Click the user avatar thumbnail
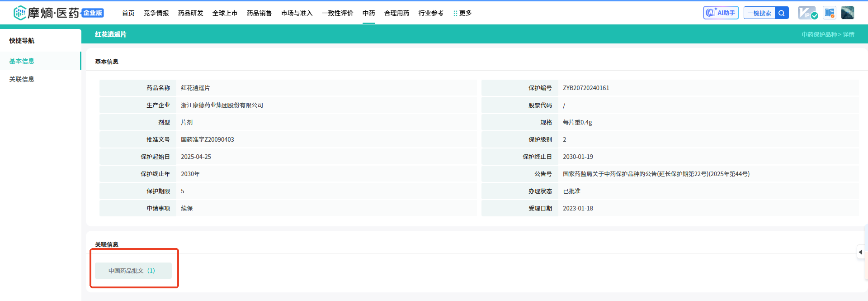 (847, 13)
